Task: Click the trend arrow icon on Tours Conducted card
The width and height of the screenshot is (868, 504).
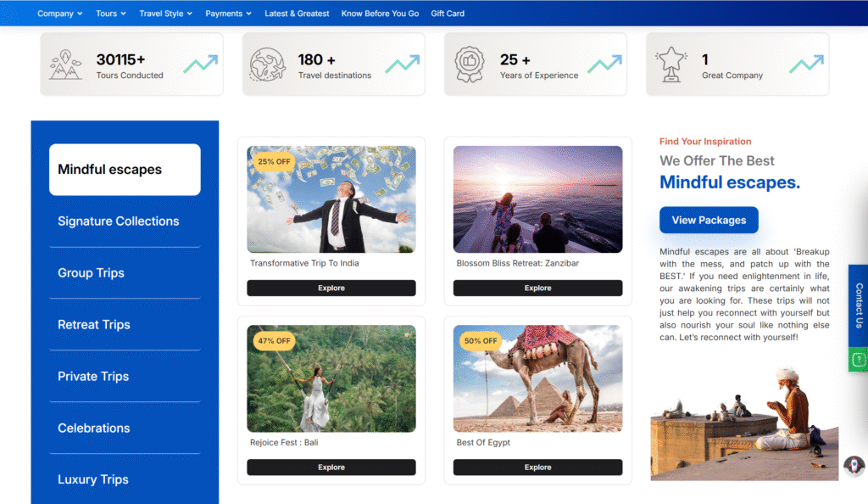Action: 201,64
